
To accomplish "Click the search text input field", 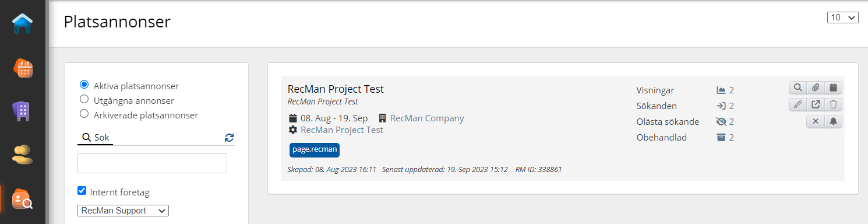I will point(152,163).
